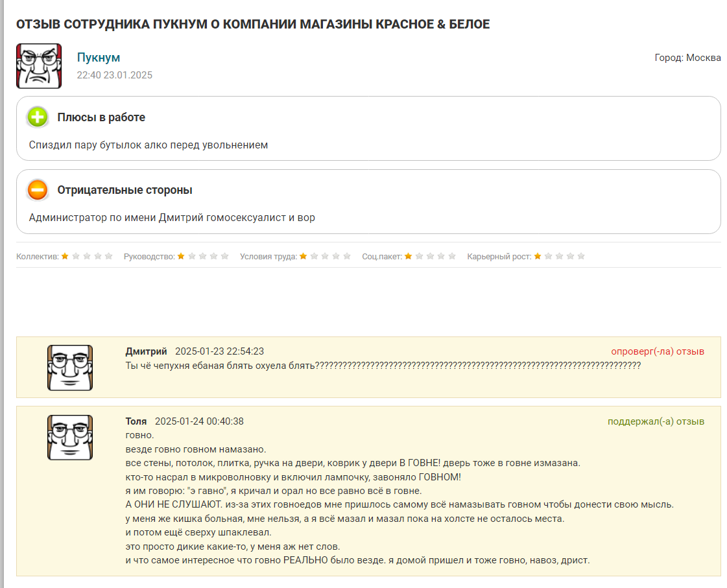Click the line 'А ОНИ НЕ СЛУШАЮТ'
The height and width of the screenshot is (588, 727).
(x=399, y=504)
